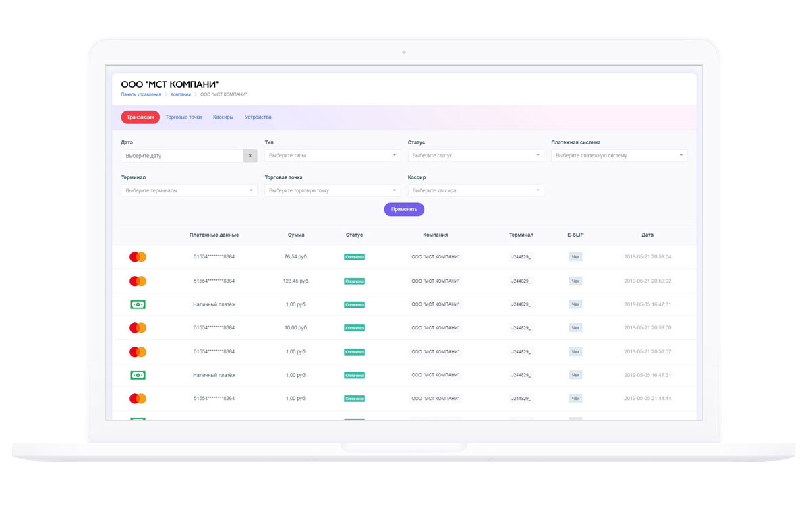The image size is (812, 510).
Task: Open the Кассиры tab
Action: point(223,117)
